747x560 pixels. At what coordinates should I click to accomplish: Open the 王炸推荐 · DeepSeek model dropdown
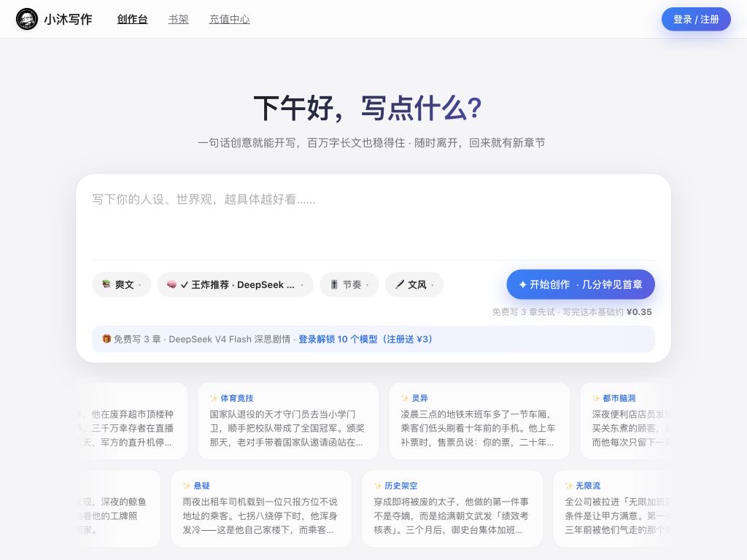pyautogui.click(x=236, y=284)
